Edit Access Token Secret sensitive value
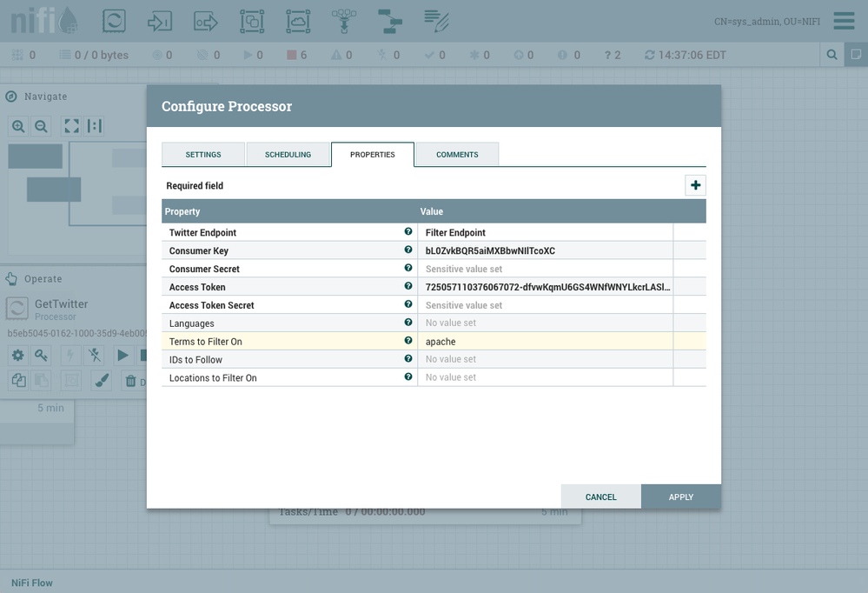This screenshot has height=593, width=868. click(546, 305)
